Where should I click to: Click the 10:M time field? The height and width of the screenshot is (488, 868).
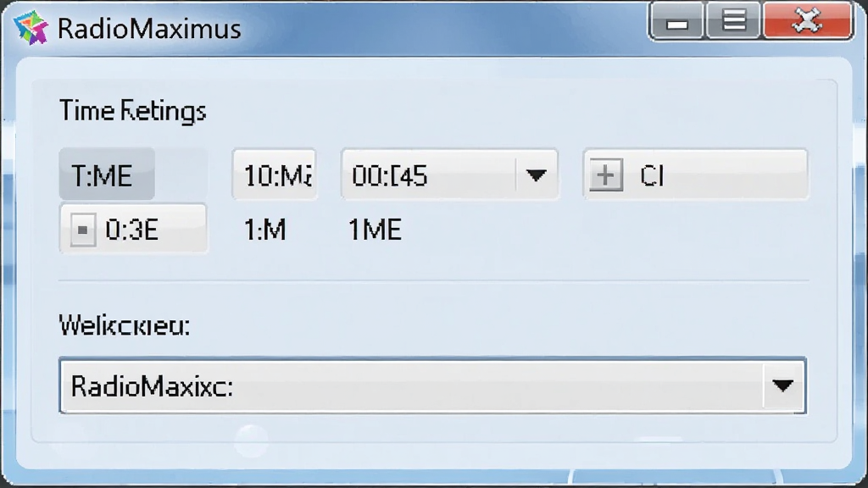(x=275, y=175)
